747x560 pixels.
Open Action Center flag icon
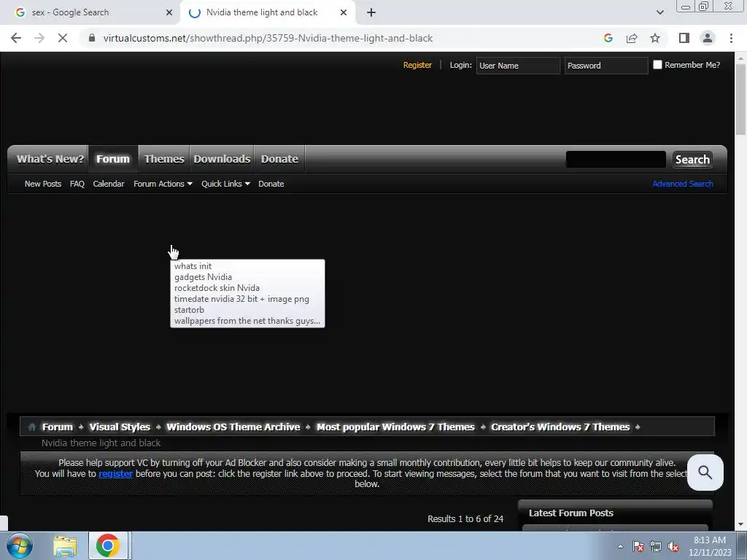[638, 547]
